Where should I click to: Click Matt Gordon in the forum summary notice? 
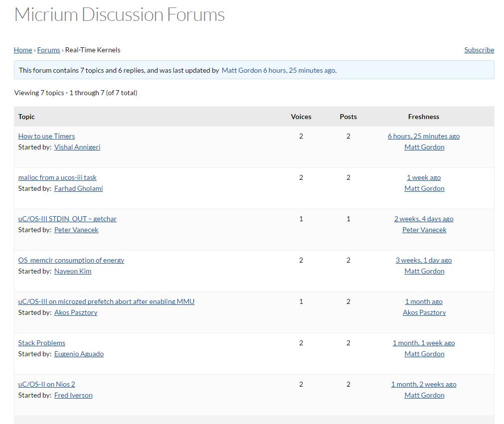pyautogui.click(x=242, y=70)
